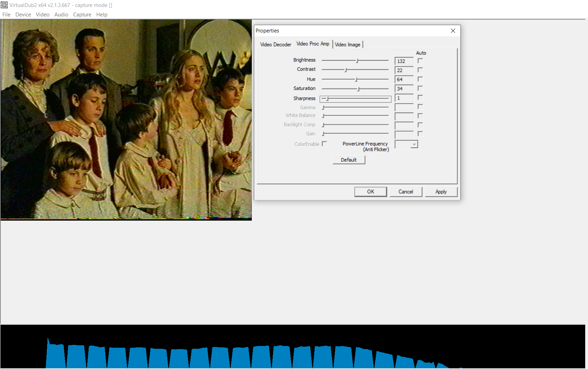588x369 pixels.
Task: Click OK in the Properties dialog
Action: [x=371, y=192]
